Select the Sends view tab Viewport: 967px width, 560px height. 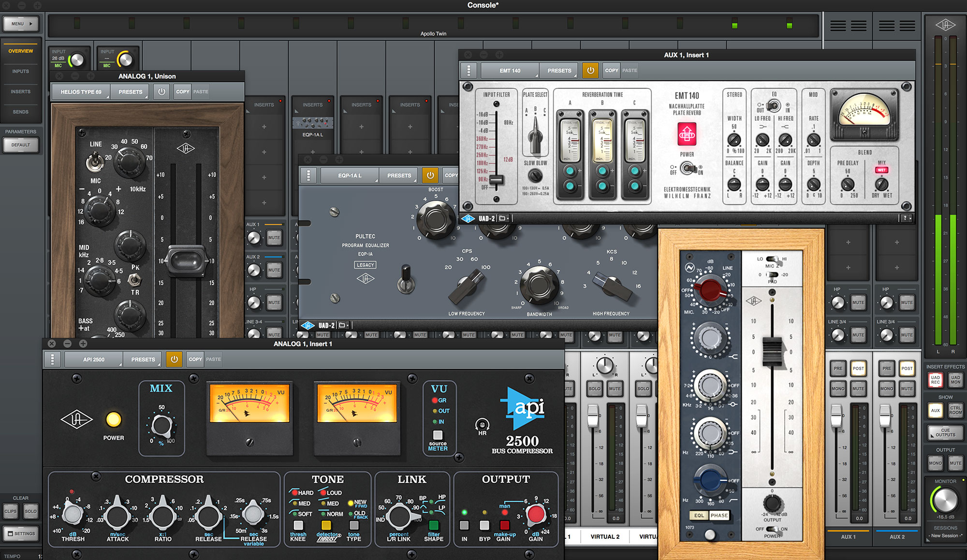point(20,112)
